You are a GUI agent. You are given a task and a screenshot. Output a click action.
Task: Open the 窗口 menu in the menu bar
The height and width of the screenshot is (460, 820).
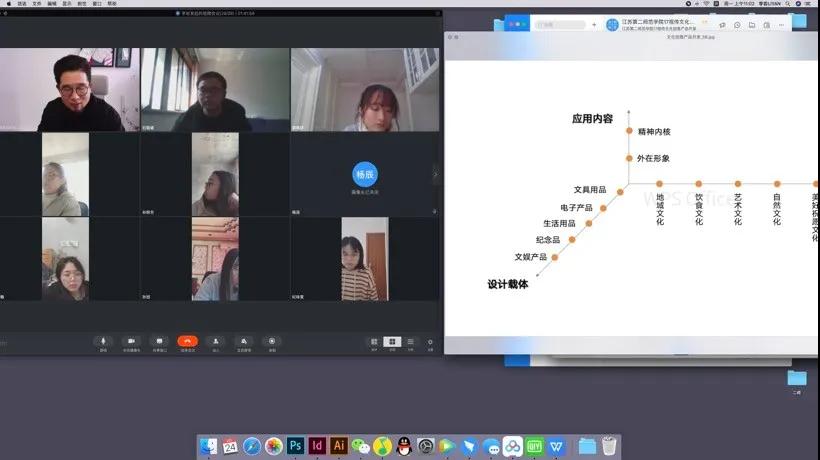click(x=96, y=4)
